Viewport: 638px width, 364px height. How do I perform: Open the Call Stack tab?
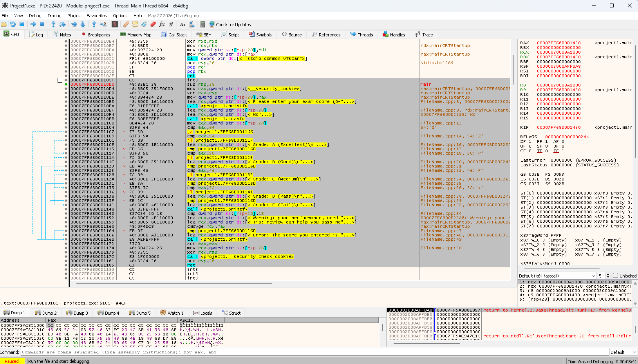pyautogui.click(x=174, y=34)
